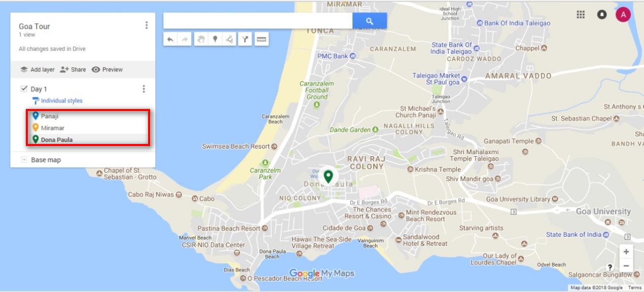Select the add directions tool
This screenshot has height=292, width=644.
point(245,39)
